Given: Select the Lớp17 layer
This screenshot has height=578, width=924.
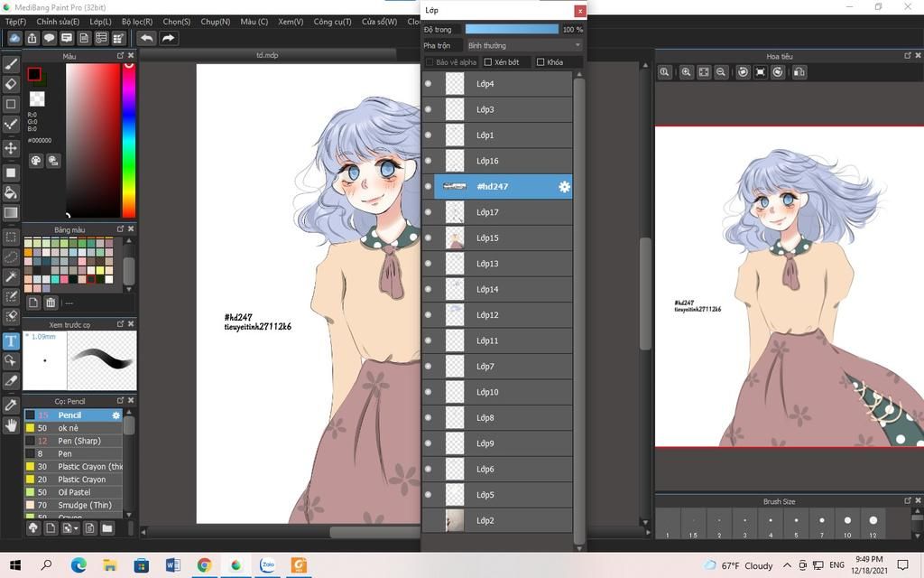Looking at the screenshot, I should tap(504, 212).
